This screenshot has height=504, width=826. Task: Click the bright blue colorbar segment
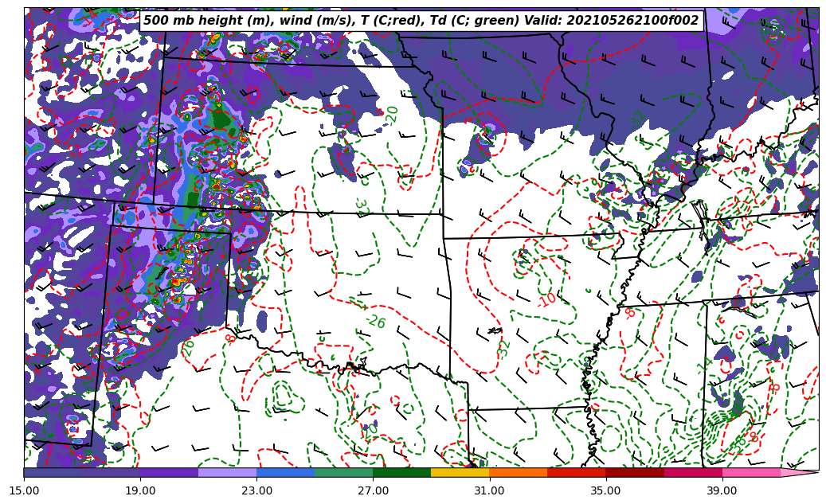[x=285, y=472]
